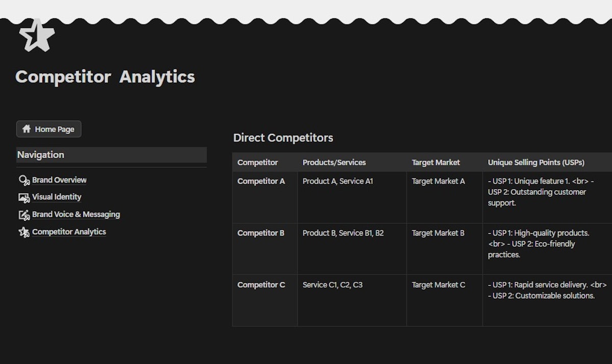
Task: Select the Products/Services column header
Action: pyautogui.click(x=334, y=162)
